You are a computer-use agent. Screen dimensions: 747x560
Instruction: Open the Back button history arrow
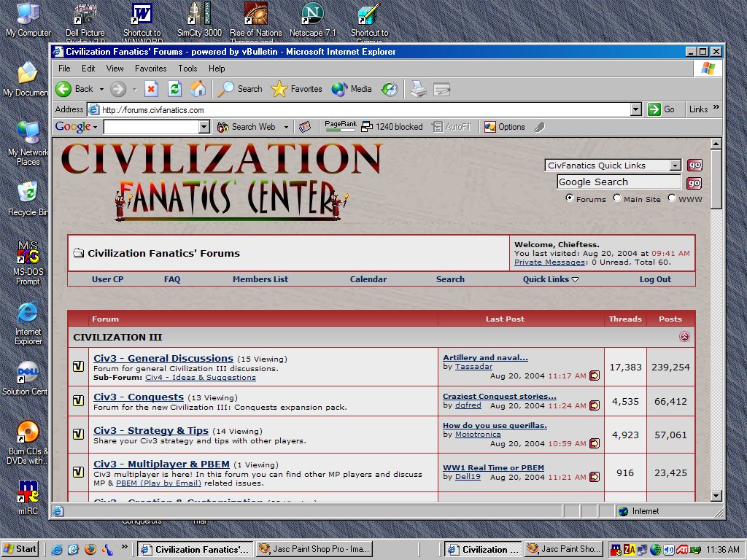[x=101, y=89]
